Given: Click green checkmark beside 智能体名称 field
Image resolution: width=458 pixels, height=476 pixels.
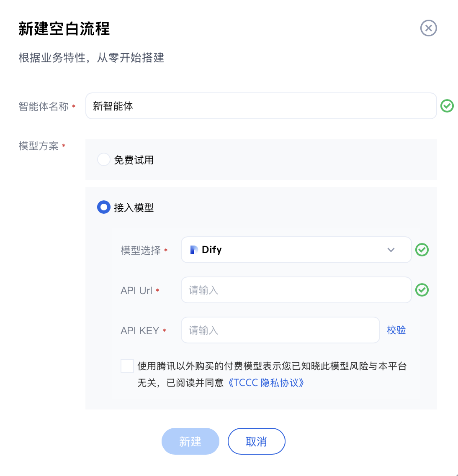Looking at the screenshot, I should point(447,106).
